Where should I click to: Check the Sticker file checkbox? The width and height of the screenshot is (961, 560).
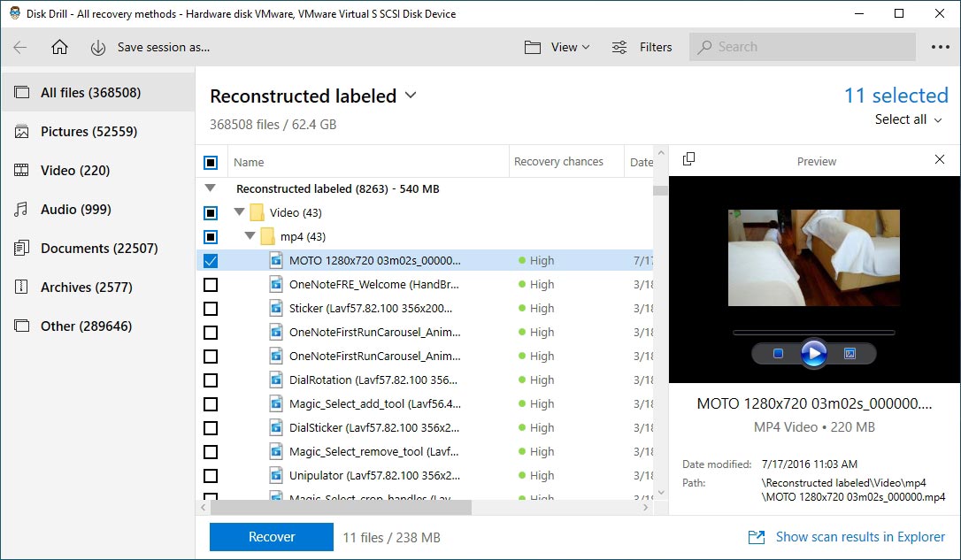(211, 308)
